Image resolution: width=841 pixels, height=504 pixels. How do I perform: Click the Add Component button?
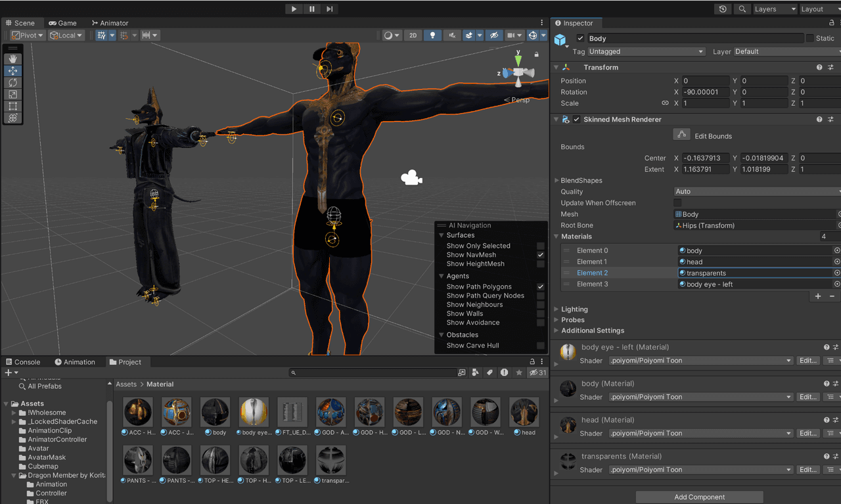[x=699, y=497]
